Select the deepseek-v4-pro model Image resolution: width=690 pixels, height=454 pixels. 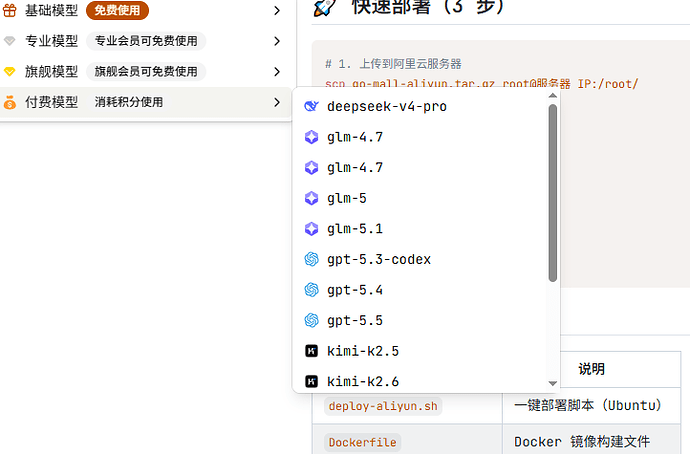420,106
